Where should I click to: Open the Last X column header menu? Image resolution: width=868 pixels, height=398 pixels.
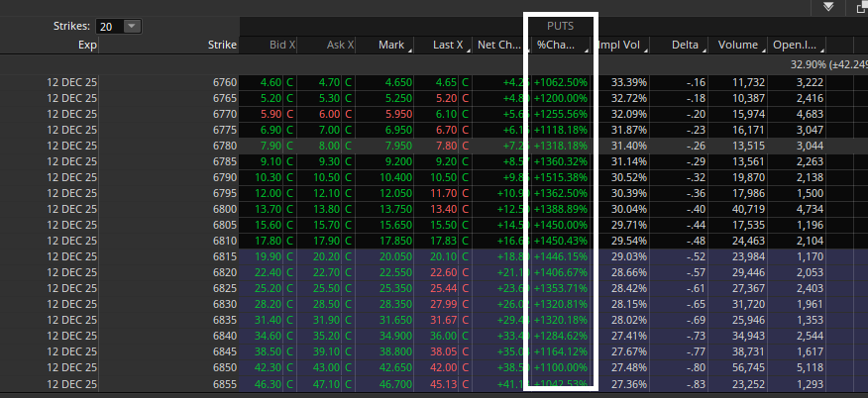click(469, 50)
